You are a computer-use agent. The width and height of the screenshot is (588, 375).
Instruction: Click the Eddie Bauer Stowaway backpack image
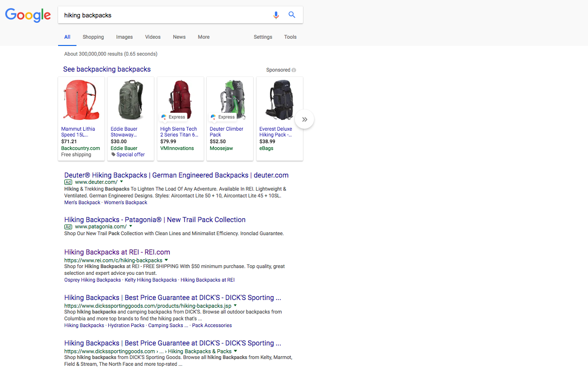[x=131, y=100]
